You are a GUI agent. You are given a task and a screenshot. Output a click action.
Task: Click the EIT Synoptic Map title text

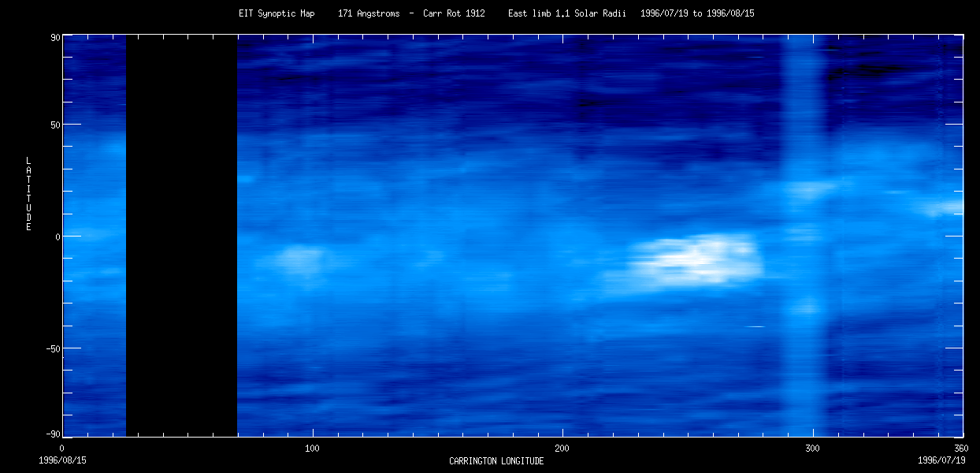(x=276, y=13)
